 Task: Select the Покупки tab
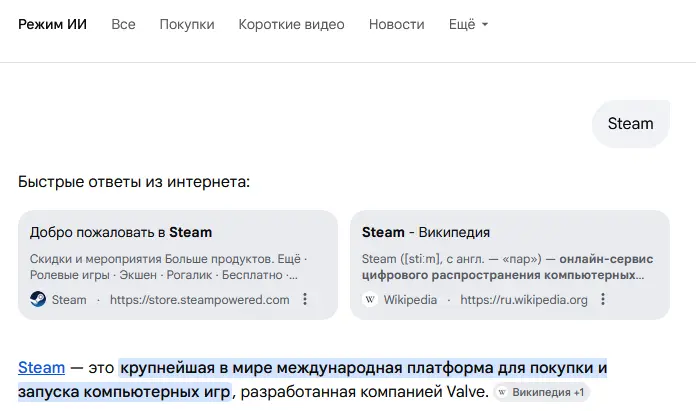(x=187, y=24)
